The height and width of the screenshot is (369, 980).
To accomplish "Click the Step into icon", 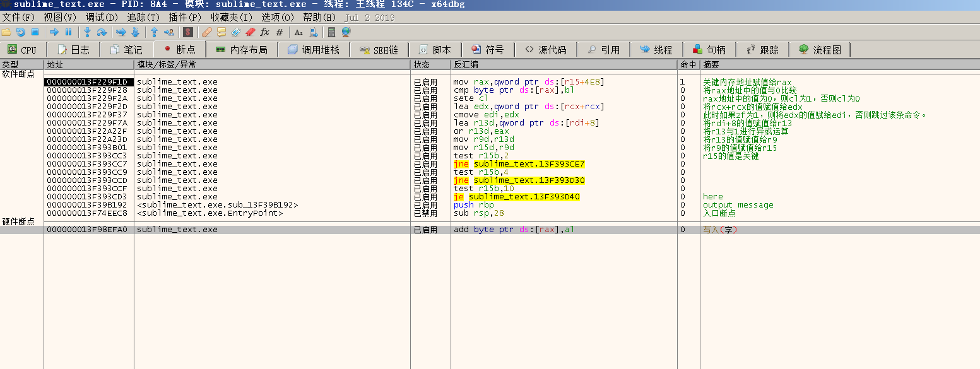I will [88, 32].
